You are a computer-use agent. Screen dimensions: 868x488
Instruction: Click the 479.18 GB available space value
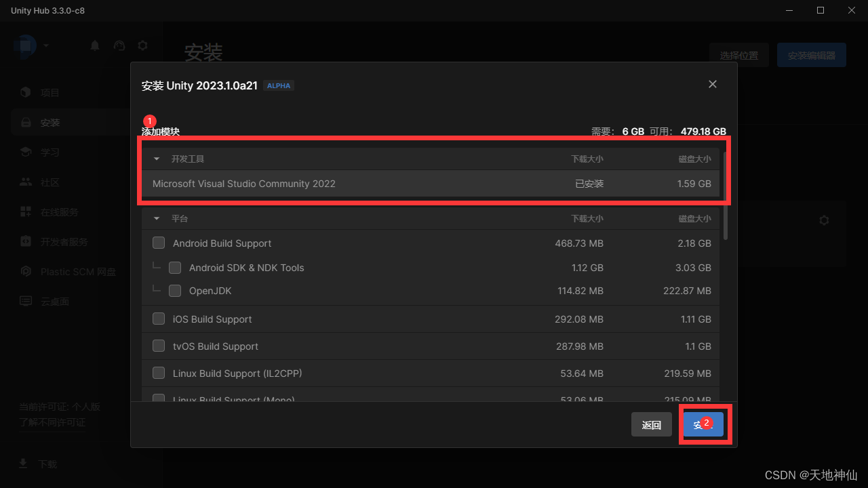[703, 131]
